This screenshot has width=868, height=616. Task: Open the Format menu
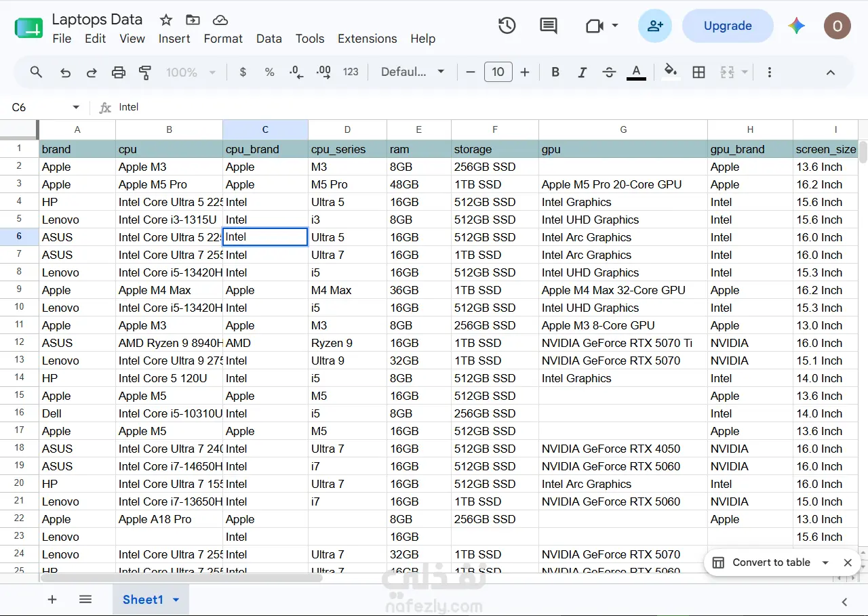pos(223,39)
